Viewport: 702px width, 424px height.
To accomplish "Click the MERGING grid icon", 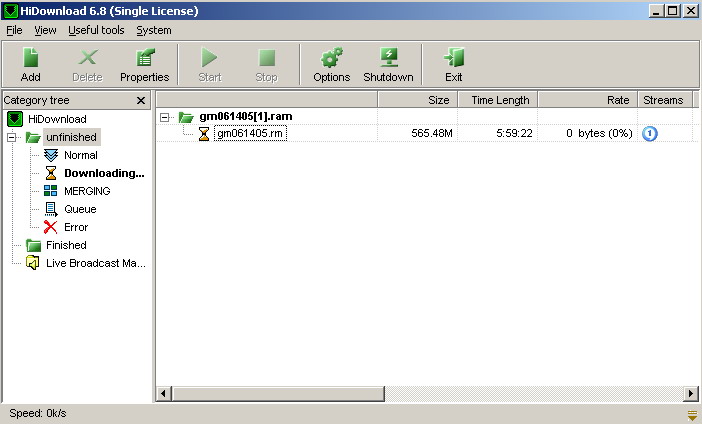I will [x=51, y=191].
